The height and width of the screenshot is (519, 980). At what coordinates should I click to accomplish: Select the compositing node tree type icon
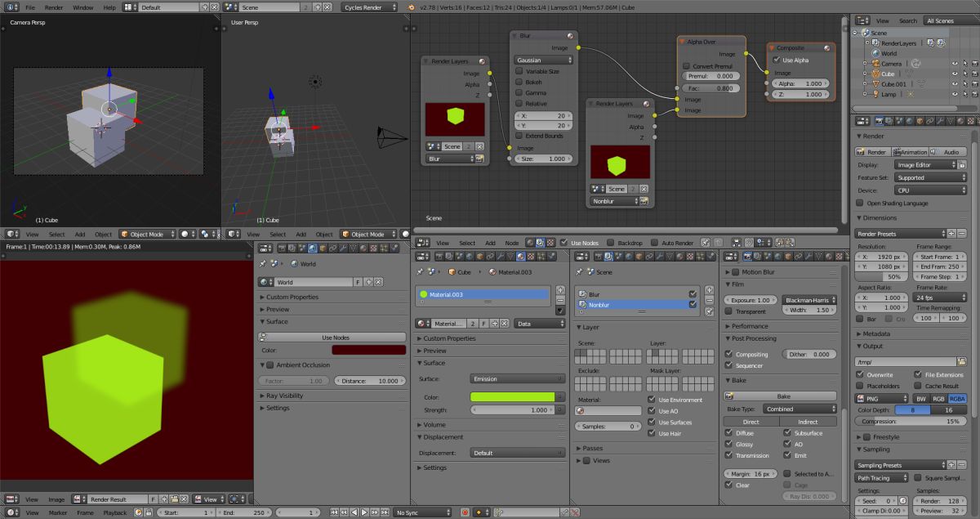(540, 243)
